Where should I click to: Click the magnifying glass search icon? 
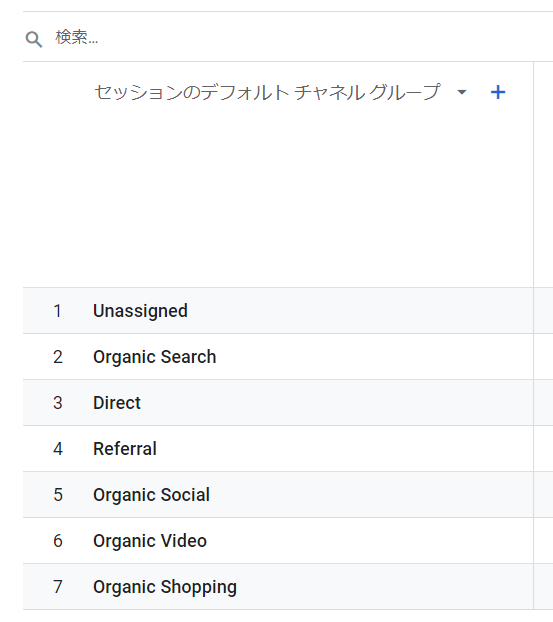34,39
